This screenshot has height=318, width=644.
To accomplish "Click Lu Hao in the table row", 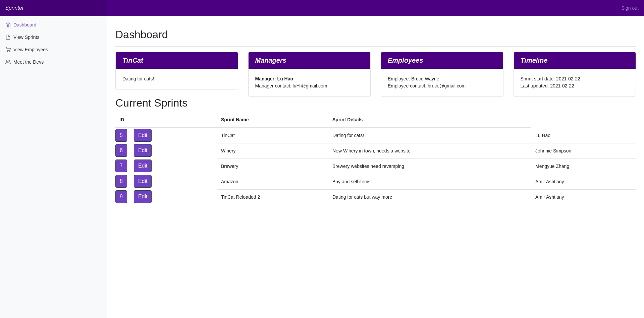I will pos(543,135).
